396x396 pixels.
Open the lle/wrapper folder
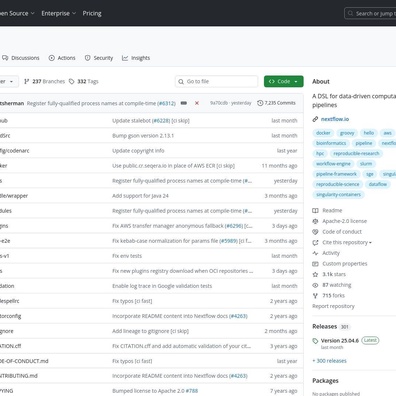coord(14,196)
